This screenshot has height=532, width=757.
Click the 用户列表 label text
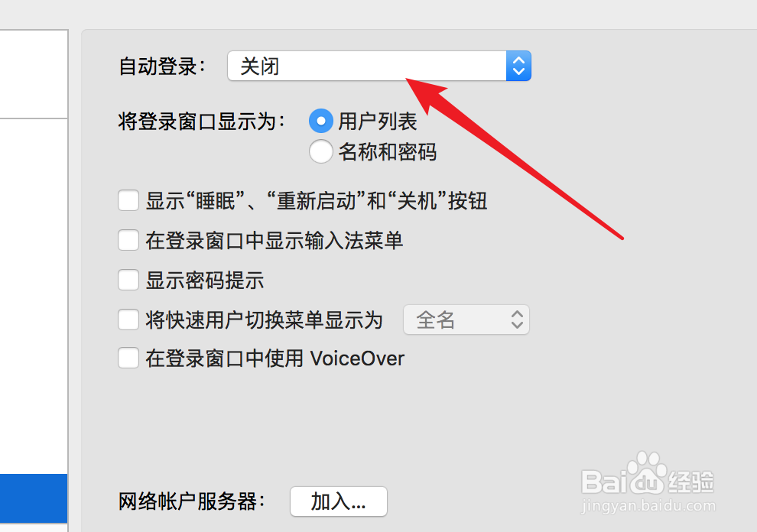tap(378, 122)
